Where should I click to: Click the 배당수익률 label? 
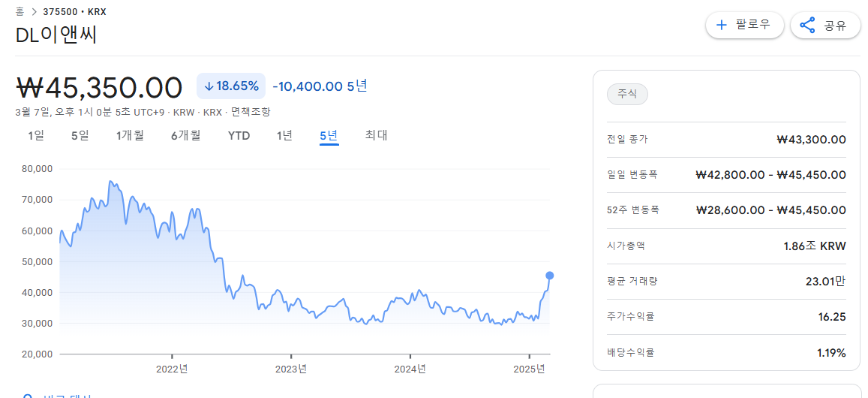coord(631,352)
